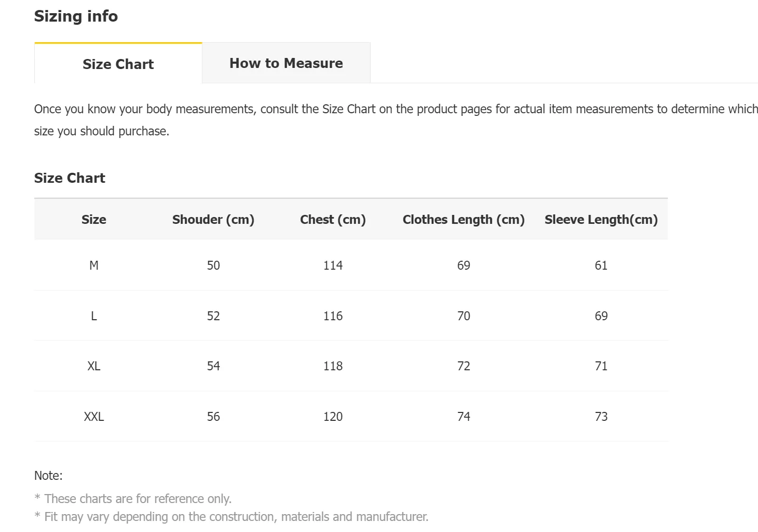
Task: Click the Sizing info heading
Action: [x=76, y=16]
